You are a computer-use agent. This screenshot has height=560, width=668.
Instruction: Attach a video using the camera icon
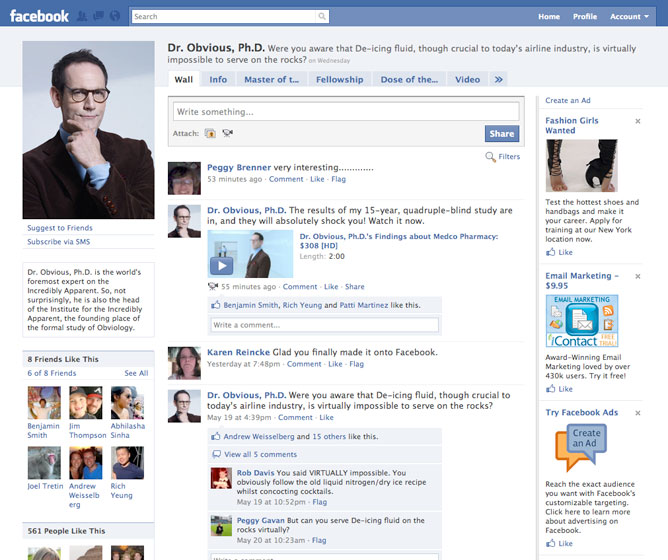tap(227, 133)
